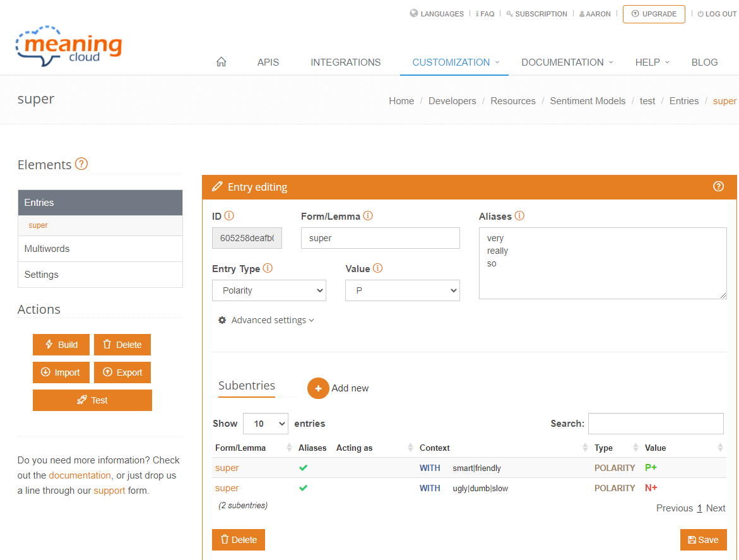Open the support form link

click(x=109, y=490)
